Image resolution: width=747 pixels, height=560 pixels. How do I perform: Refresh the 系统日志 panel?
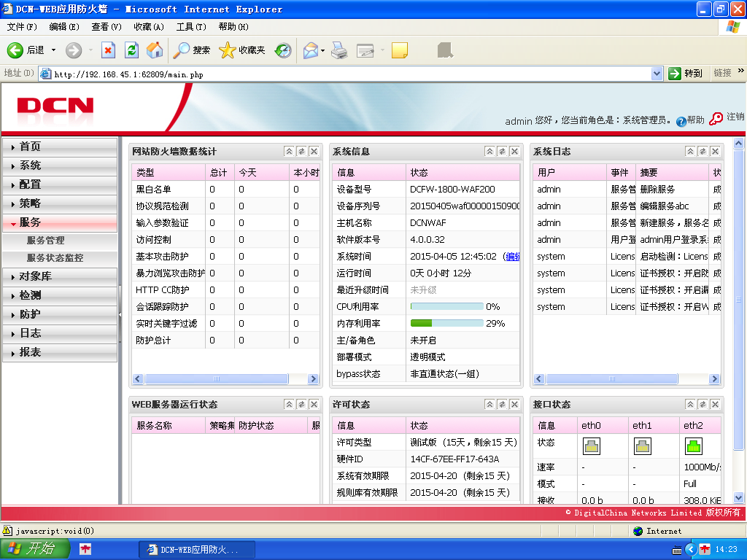pyautogui.click(x=703, y=152)
